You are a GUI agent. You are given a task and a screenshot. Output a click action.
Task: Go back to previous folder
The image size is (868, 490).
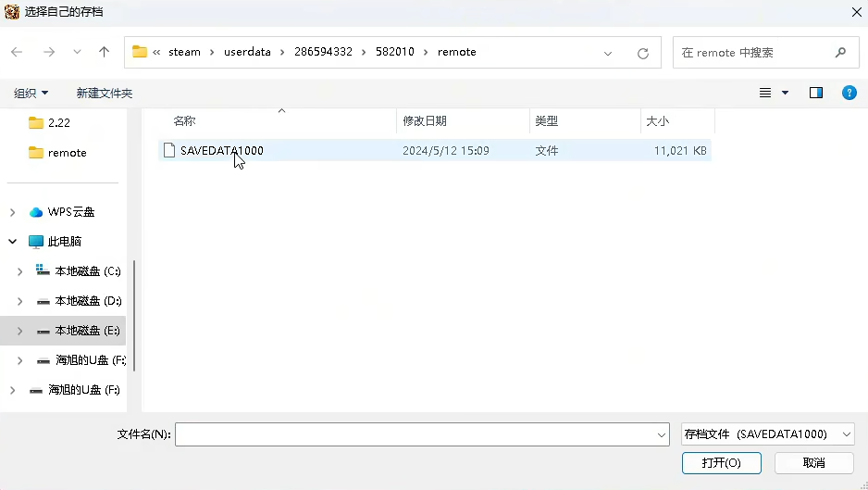[x=17, y=52]
